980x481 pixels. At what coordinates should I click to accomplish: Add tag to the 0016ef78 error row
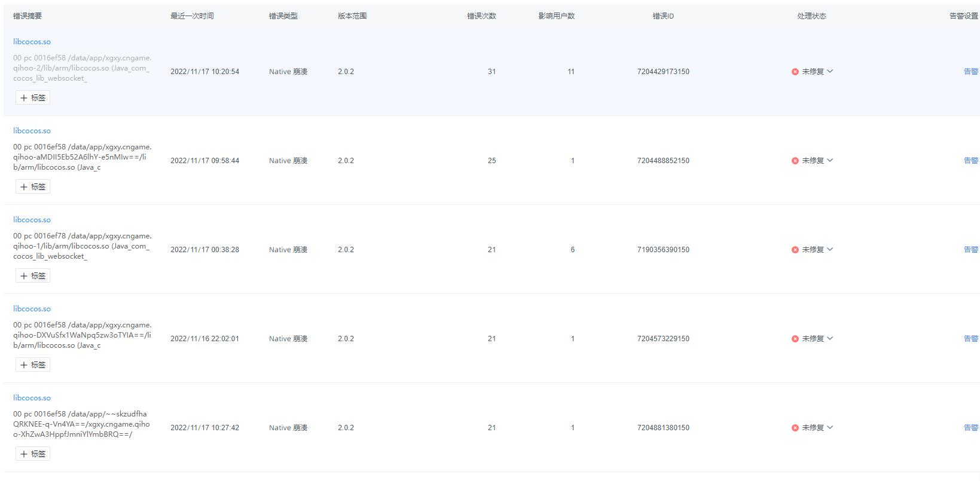(x=33, y=276)
